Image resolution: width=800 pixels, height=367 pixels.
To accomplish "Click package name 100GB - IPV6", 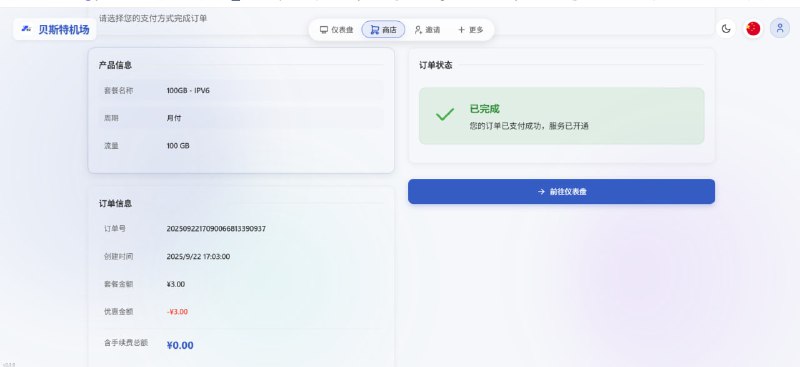I will pos(188,90).
